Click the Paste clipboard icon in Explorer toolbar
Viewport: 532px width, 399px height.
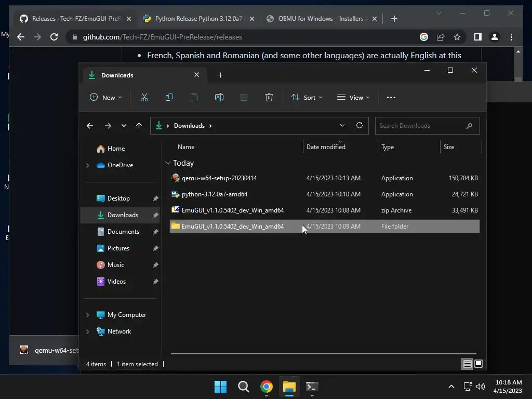(x=194, y=97)
